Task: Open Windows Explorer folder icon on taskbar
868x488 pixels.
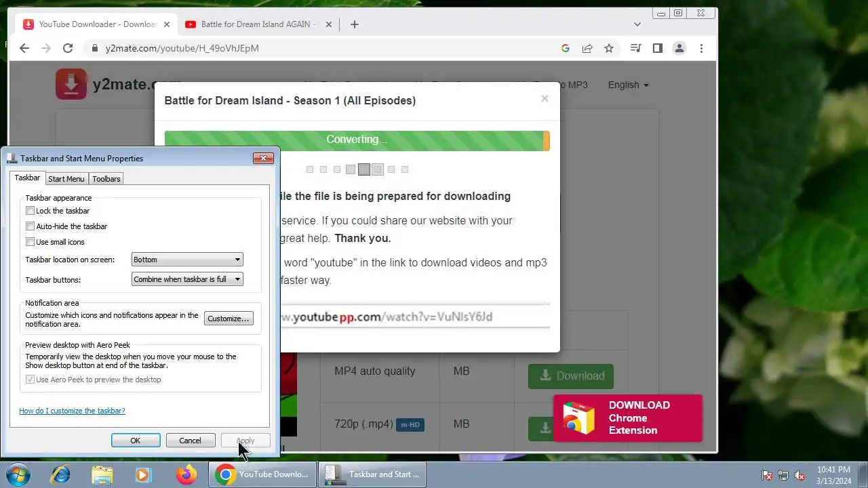Action: pyautogui.click(x=102, y=474)
